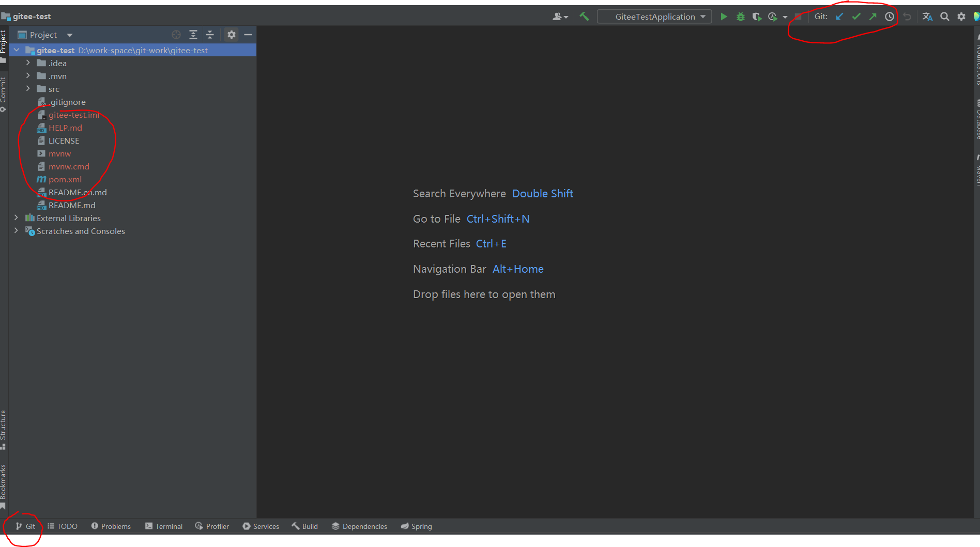The image size is (980, 547).
Task: Select the README.en.md file
Action: coord(78,192)
